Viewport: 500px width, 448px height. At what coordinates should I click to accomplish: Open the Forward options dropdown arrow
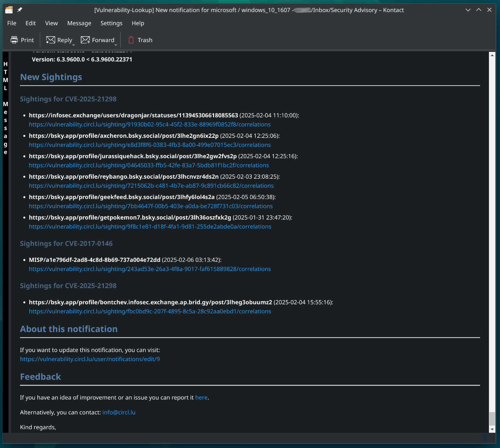[x=116, y=45]
